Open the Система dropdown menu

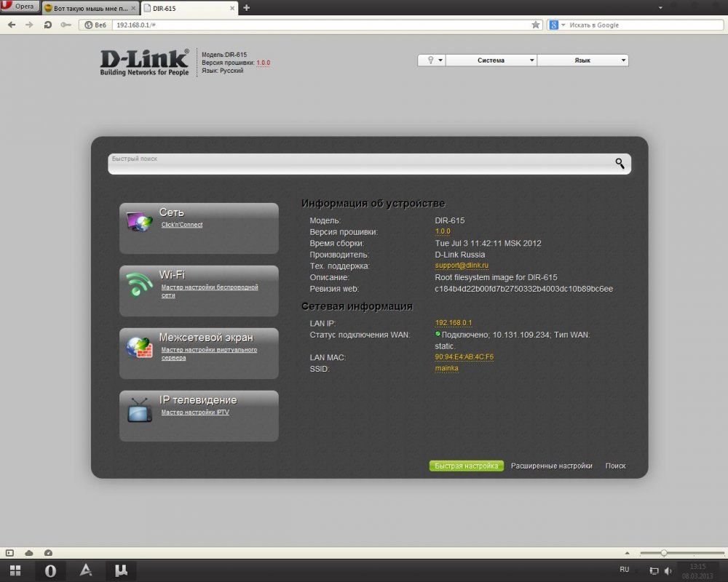click(491, 60)
